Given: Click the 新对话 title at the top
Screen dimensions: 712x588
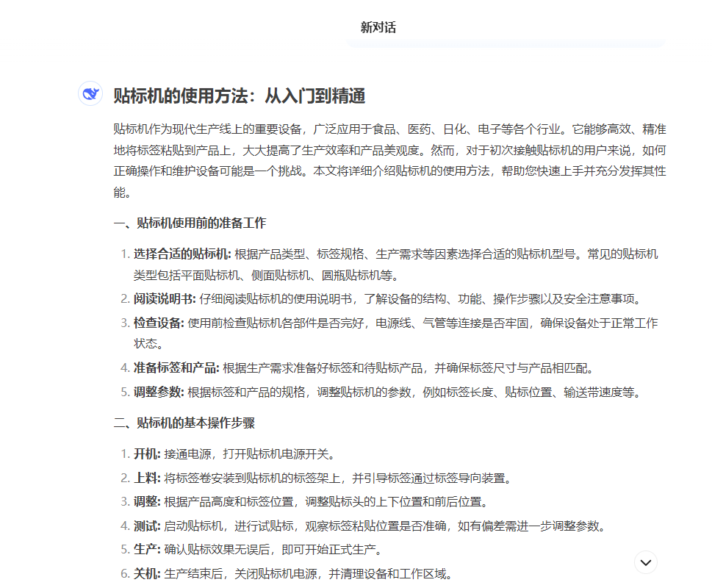Looking at the screenshot, I should (378, 27).
